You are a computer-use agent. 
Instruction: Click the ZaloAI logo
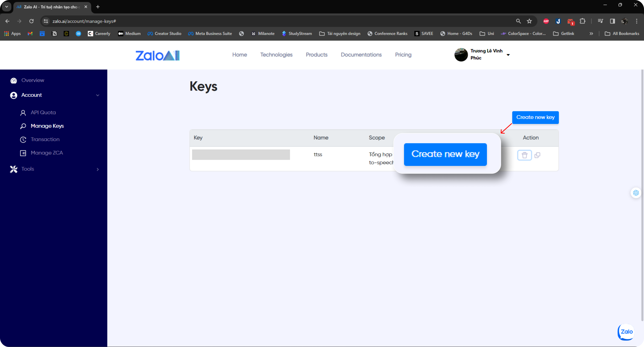coord(157,55)
